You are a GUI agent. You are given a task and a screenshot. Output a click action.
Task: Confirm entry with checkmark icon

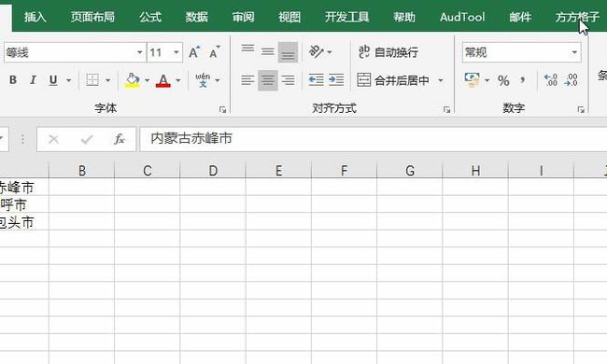click(x=87, y=139)
